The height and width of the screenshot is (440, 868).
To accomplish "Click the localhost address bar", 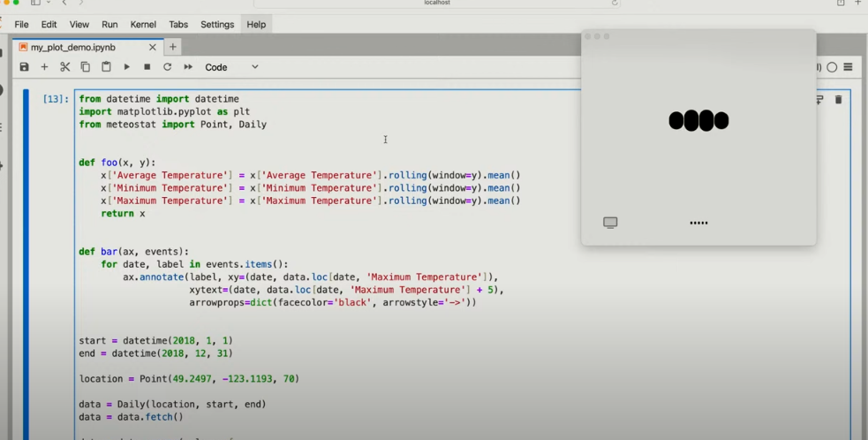I will click(437, 3).
